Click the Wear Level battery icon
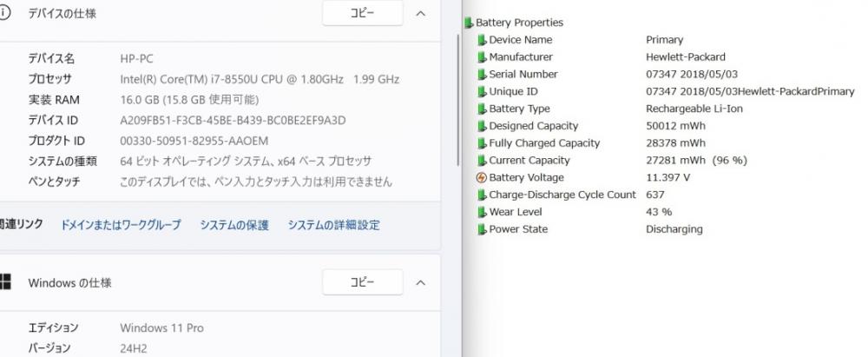 [482, 212]
